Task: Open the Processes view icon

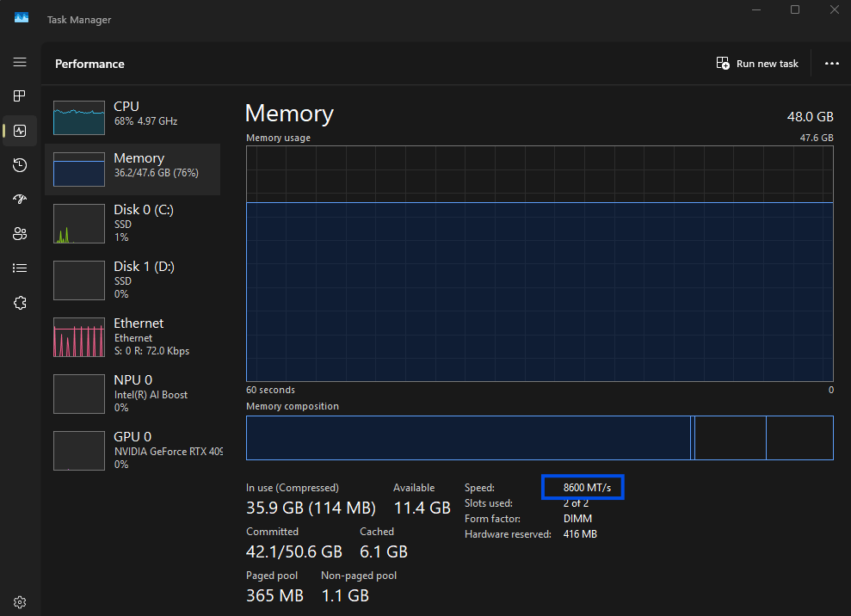Action: (19, 96)
